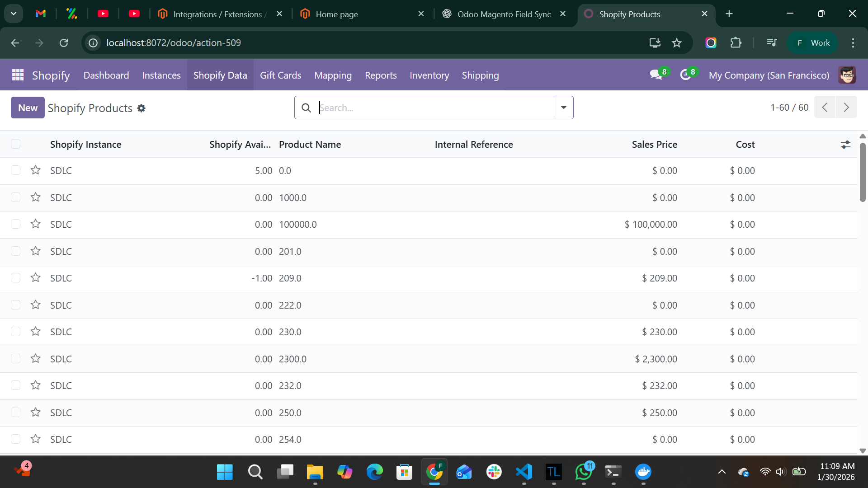Open the list view column options icon
868x488 pixels.
tap(846, 144)
